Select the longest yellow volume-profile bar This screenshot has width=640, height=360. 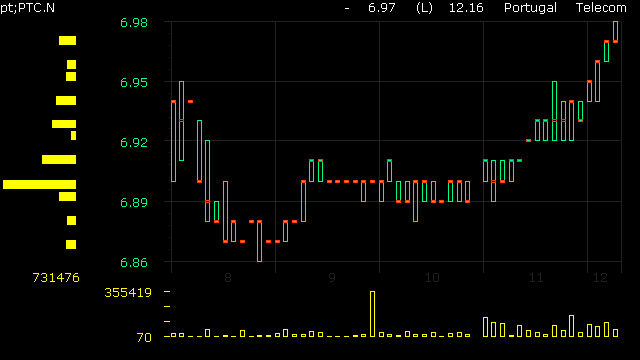(x=40, y=184)
